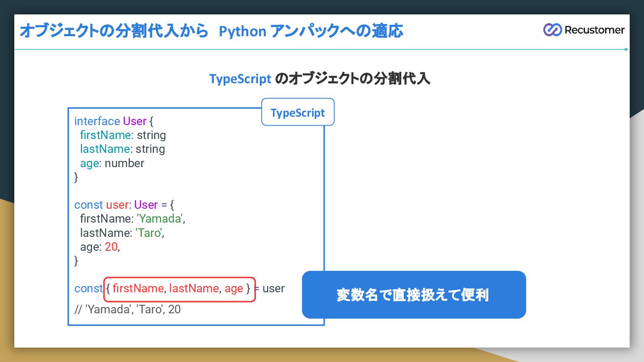Screen dimensions: 644x362
Task: Click the '{ firstName, lastName, age }' destructuring
Action: click(179, 289)
